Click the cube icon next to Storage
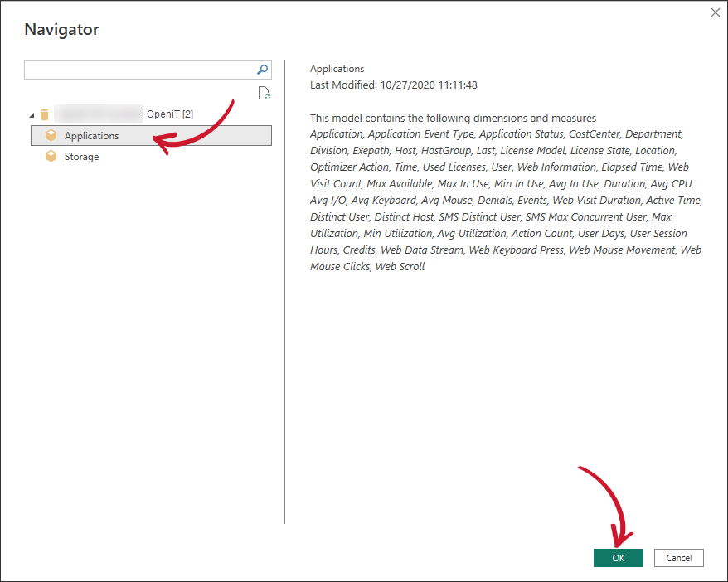The height and width of the screenshot is (582, 728). [50, 156]
